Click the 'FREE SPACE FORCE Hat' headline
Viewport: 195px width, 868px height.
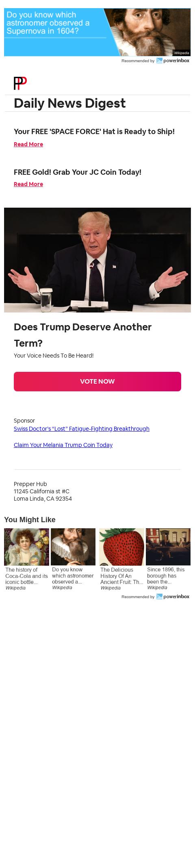click(x=94, y=132)
